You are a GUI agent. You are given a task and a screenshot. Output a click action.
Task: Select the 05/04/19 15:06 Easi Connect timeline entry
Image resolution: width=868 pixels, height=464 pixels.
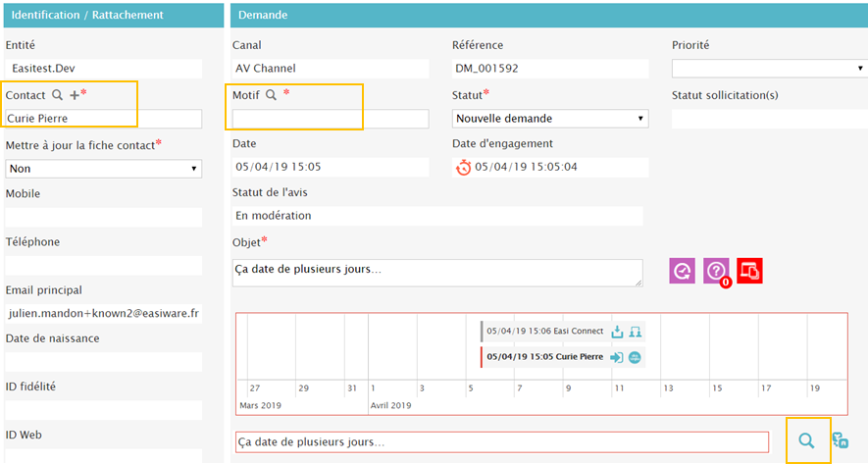click(x=542, y=332)
